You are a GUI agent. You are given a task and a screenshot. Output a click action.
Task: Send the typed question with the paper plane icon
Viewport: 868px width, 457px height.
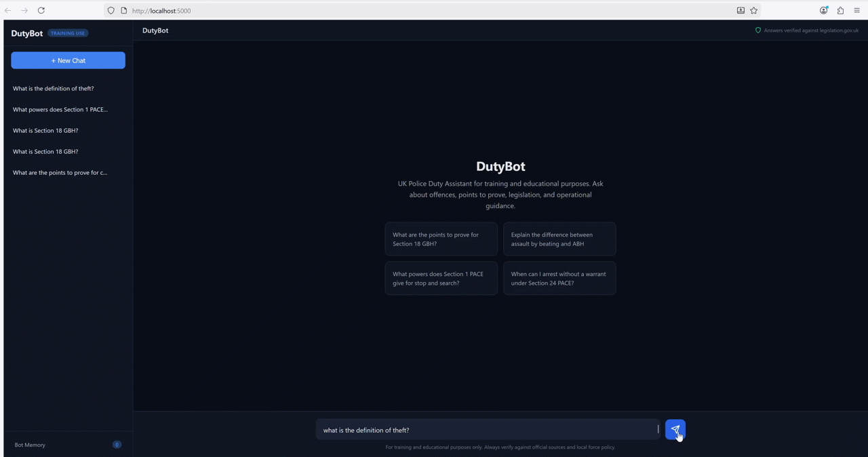coord(675,430)
